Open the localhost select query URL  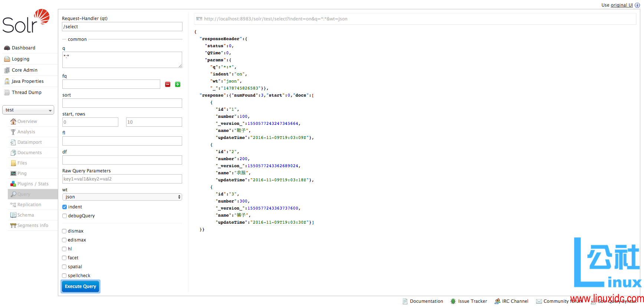(276, 19)
